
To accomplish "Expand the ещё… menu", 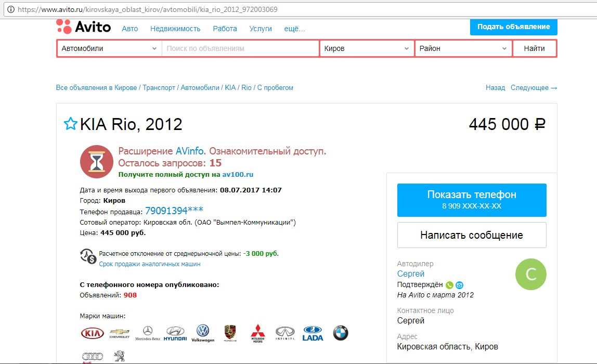I will [x=295, y=29].
